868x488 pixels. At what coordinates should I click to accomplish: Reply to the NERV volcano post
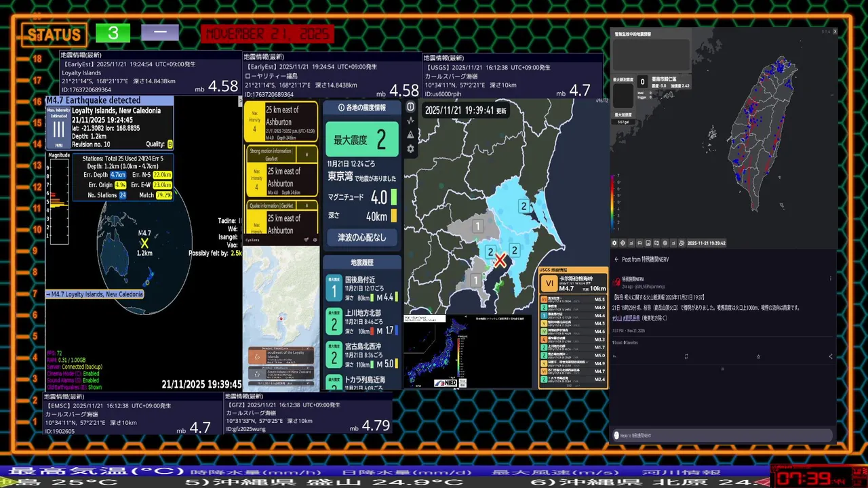point(615,357)
